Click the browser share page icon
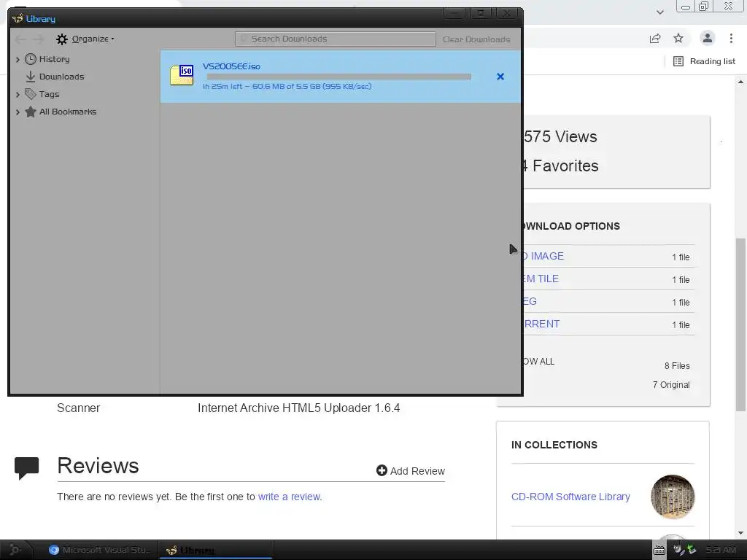The width and height of the screenshot is (747, 560). point(655,39)
